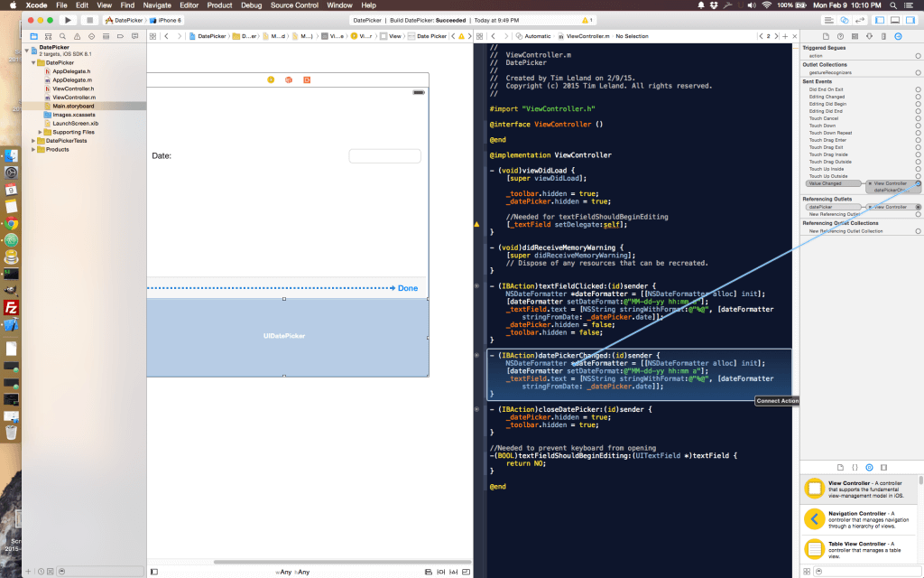The image size is (924, 578).
Task: Open the Project navigator tab
Action: 34,36
